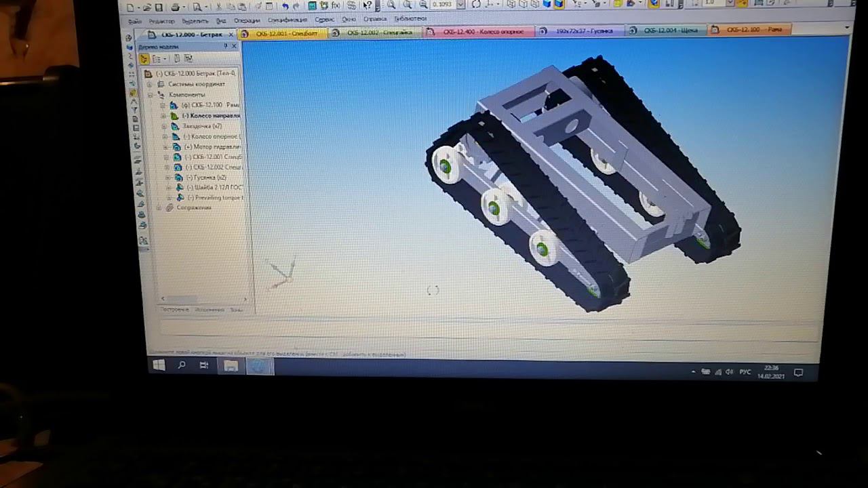This screenshot has height=488, width=868.
Task: Click the volume icon in system tray
Action: pyautogui.click(x=730, y=372)
